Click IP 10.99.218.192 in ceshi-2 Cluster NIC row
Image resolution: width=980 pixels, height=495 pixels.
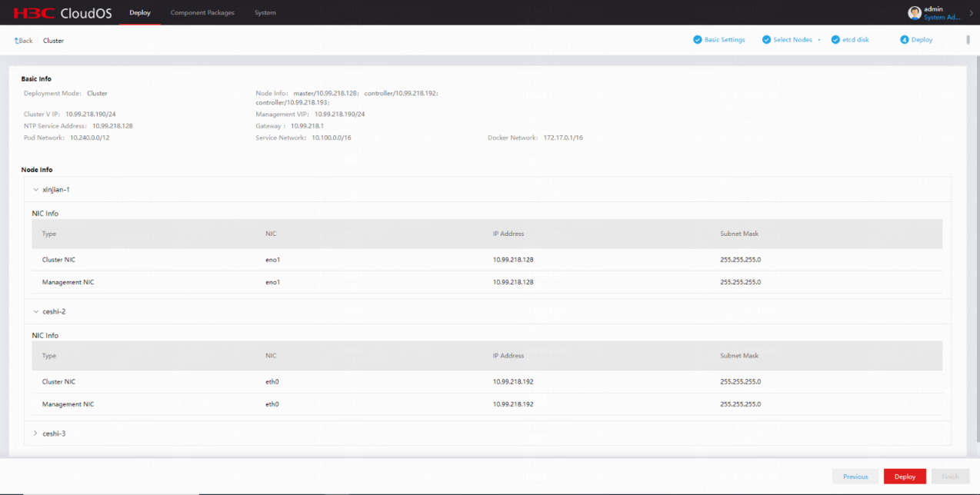[513, 382]
